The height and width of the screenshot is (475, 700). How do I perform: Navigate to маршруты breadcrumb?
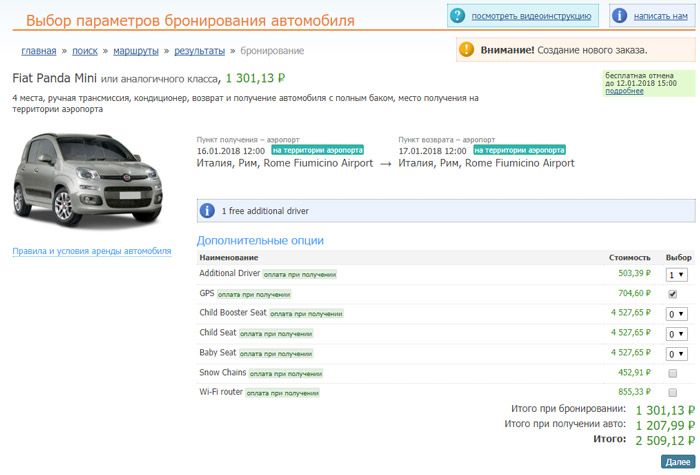tap(136, 51)
